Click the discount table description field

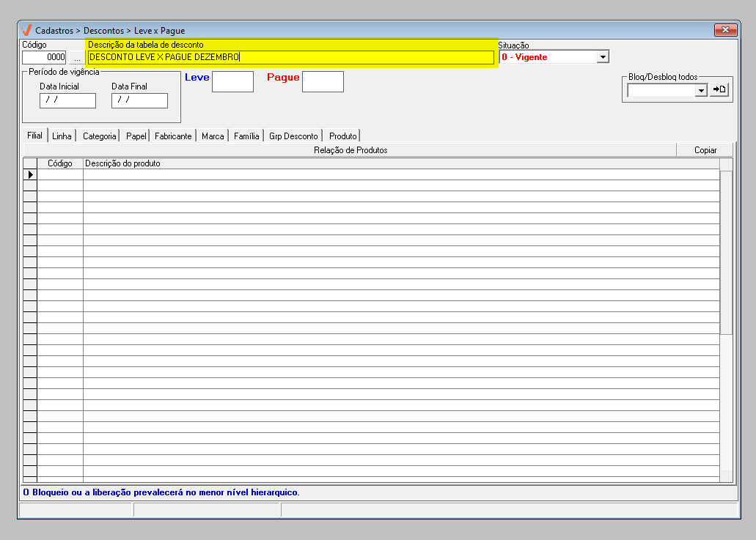[x=290, y=57]
